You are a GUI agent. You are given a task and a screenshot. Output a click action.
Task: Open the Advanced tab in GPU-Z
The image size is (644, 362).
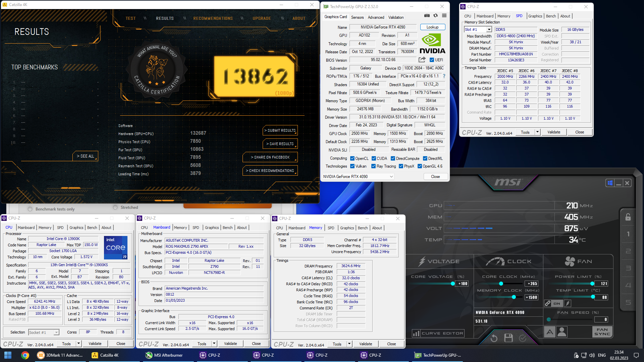376,17
